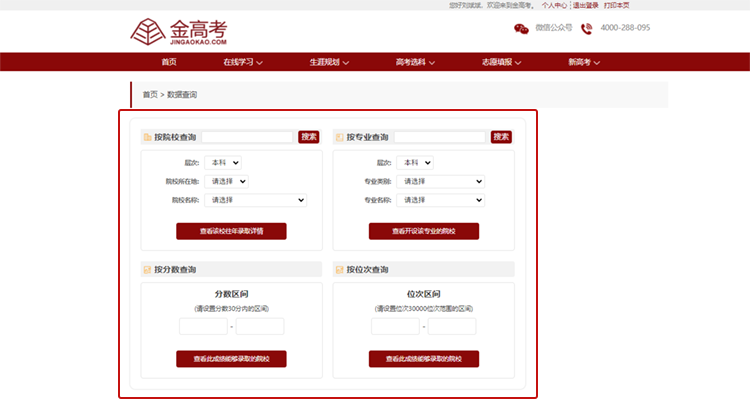Viewport: 750px width, 410px height.
Task: Click the icon beside 按分数查询
Action: 148,269
